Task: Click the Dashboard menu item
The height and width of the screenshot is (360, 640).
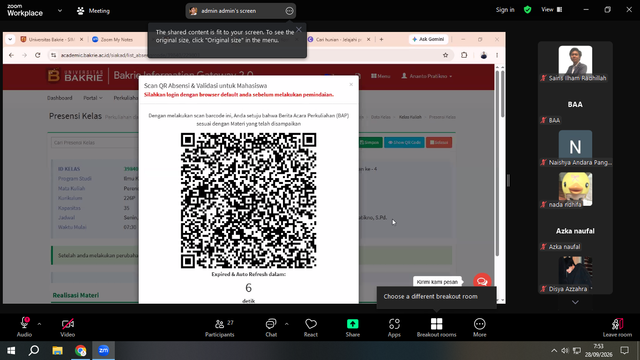Action: click(x=60, y=98)
